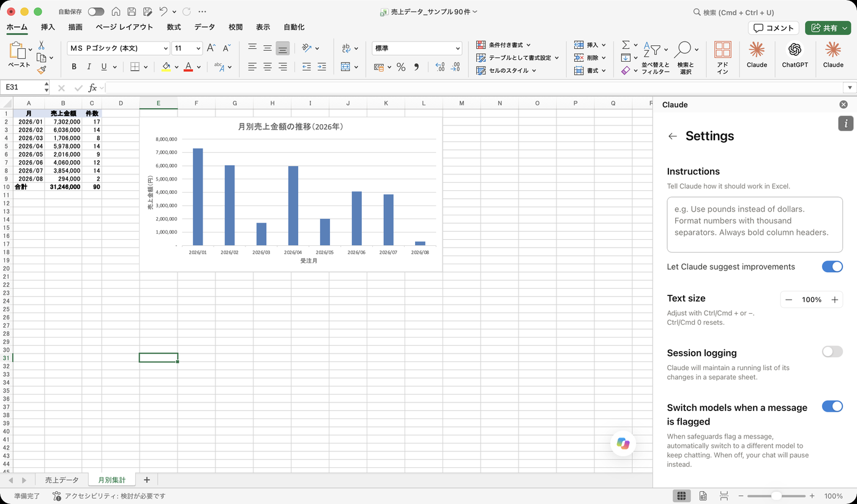The width and height of the screenshot is (857, 504).
Task: Click the zoom slider in status bar
Action: click(x=776, y=496)
